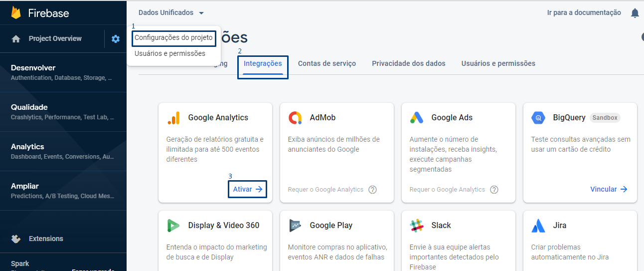The width and height of the screenshot is (644, 271).
Task: Click the BigQuery card title
Action: (569, 118)
